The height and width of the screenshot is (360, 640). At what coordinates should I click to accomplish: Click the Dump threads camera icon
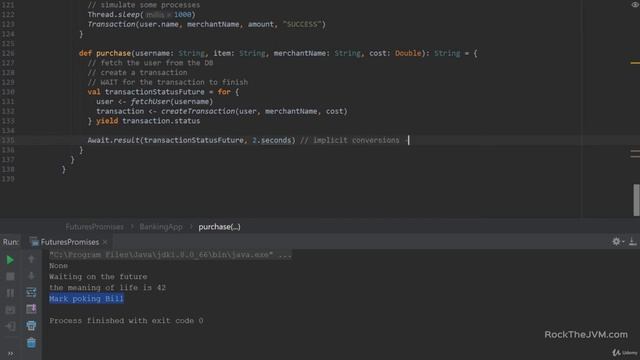[10, 309]
